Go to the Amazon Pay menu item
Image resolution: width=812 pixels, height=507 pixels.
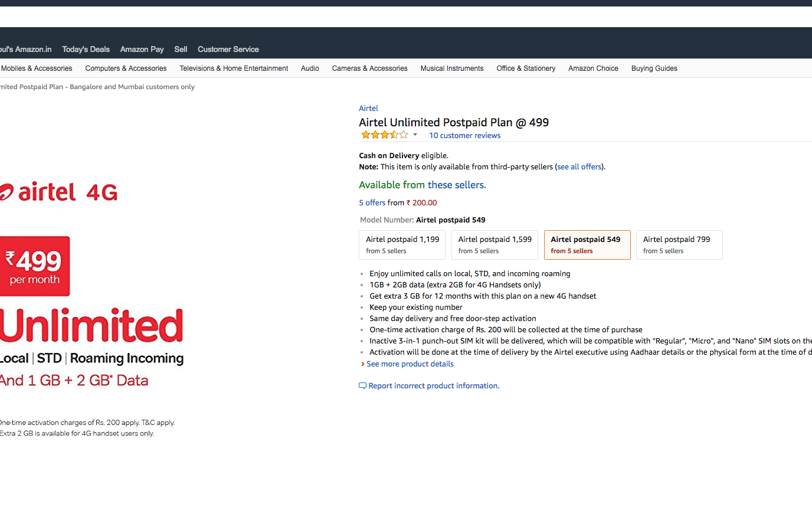click(x=142, y=50)
